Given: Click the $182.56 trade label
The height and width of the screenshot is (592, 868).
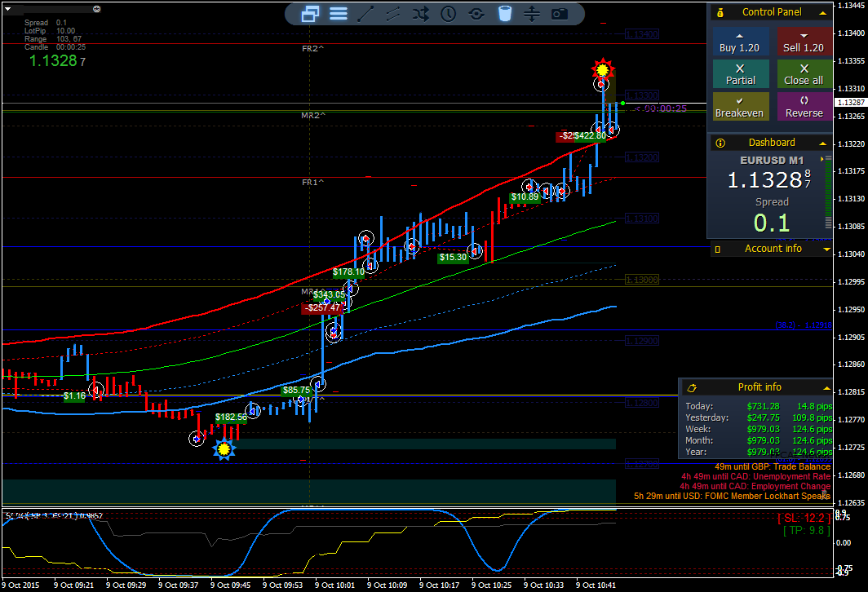Looking at the screenshot, I should point(231,417).
